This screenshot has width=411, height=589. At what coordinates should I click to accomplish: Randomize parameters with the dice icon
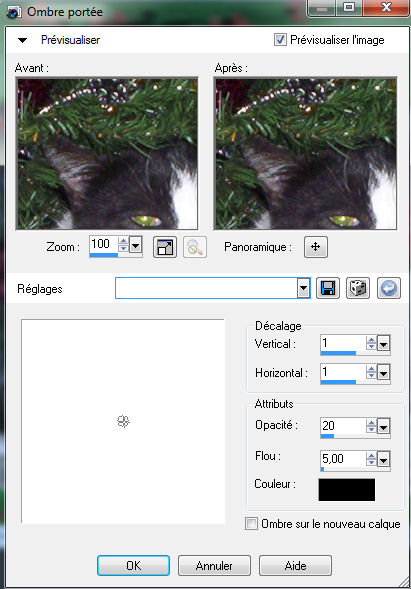coord(358,288)
